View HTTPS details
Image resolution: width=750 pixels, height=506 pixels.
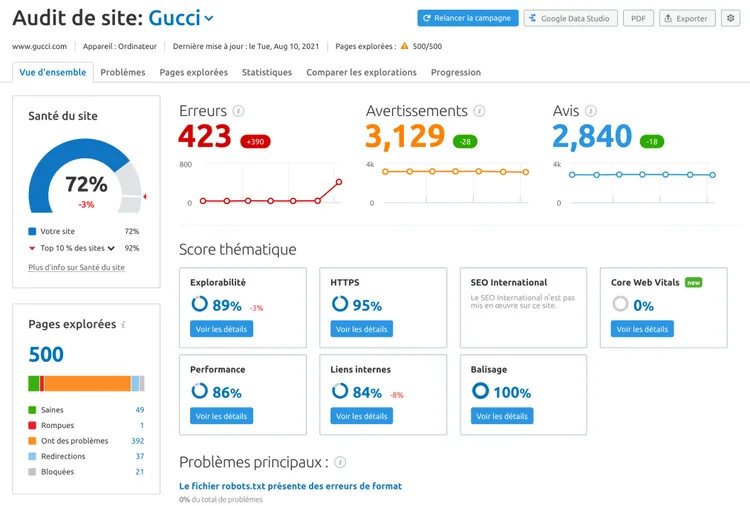362,329
